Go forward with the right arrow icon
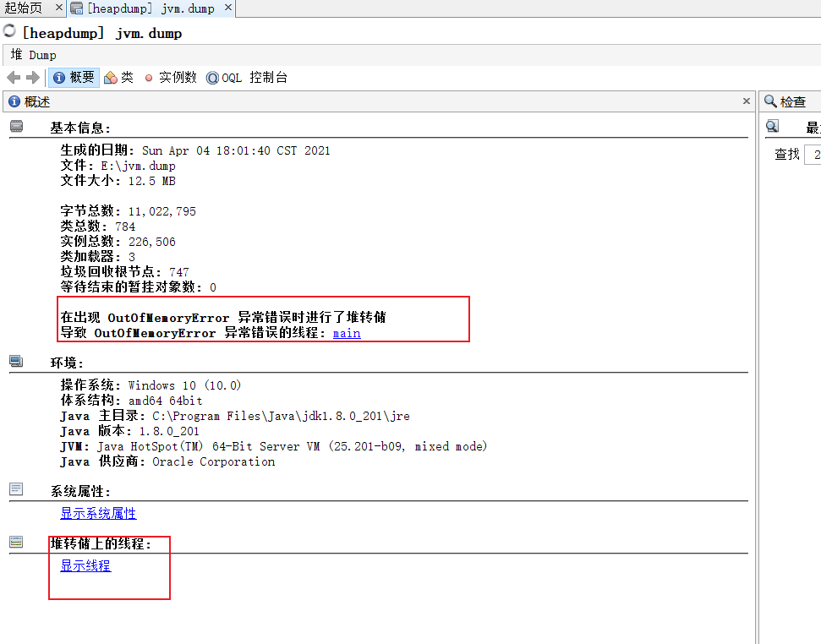Viewport: 821px width, 644px height. click(33, 78)
